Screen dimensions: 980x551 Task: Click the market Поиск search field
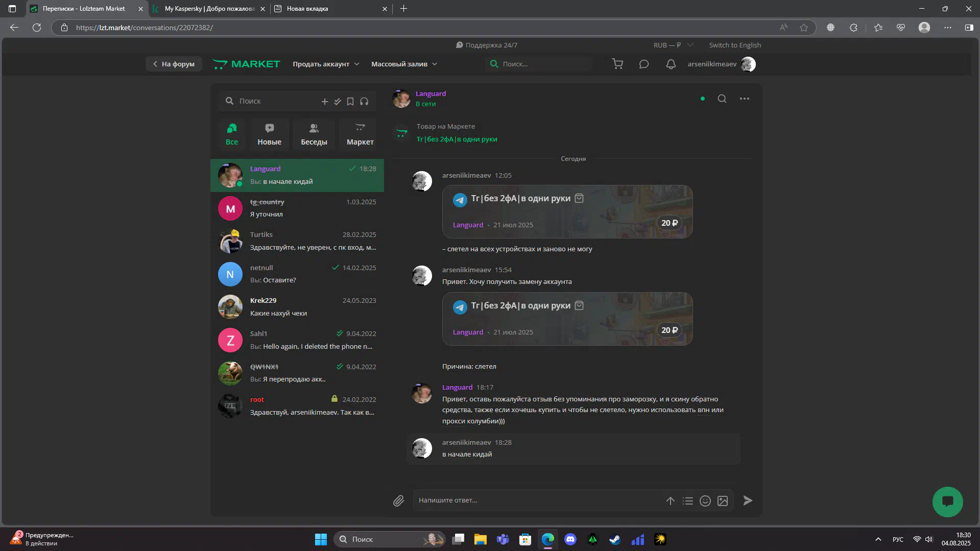pyautogui.click(x=539, y=64)
